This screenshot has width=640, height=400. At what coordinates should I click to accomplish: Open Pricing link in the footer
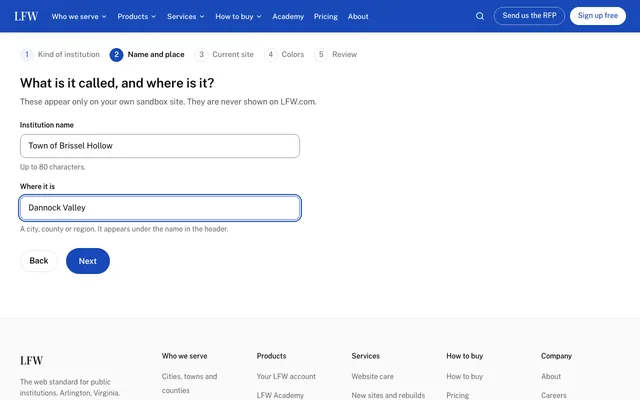pyautogui.click(x=458, y=395)
